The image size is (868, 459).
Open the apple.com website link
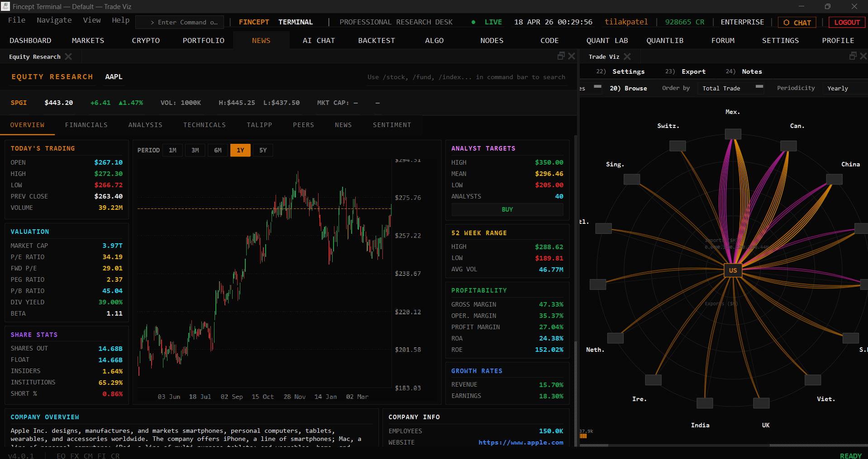521,442
